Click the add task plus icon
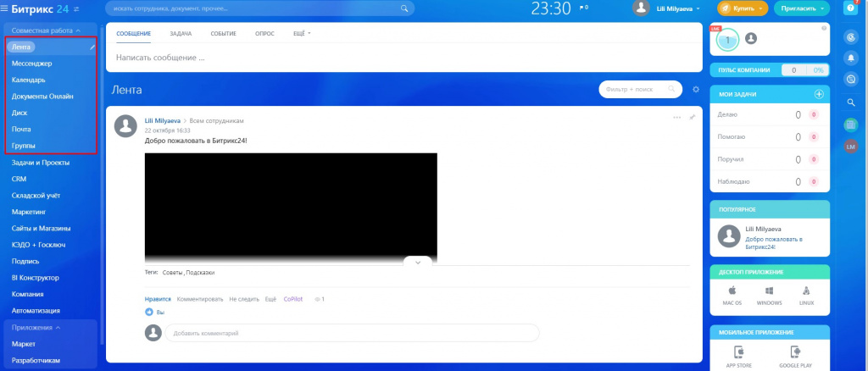Screen dimensions: 868x371 pyautogui.click(x=819, y=95)
